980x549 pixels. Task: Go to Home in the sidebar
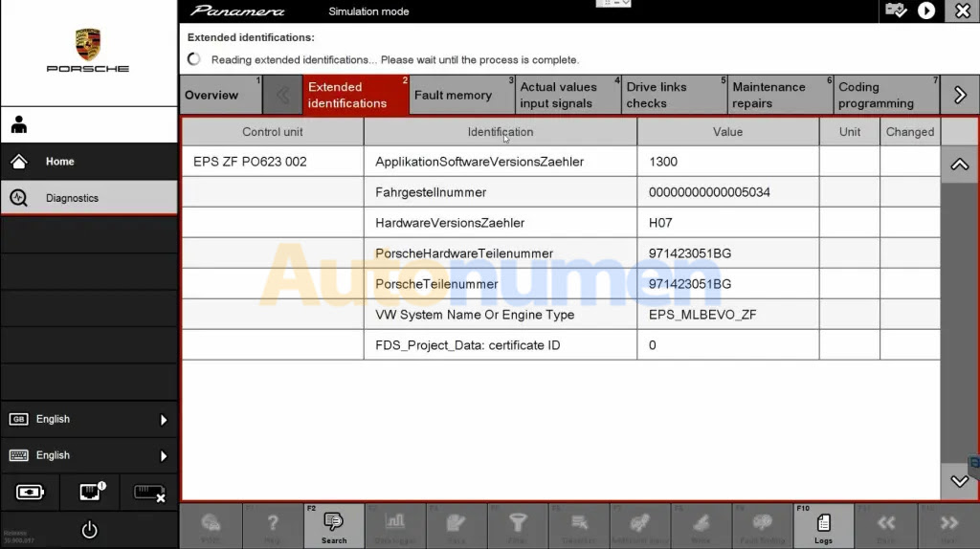click(x=88, y=162)
